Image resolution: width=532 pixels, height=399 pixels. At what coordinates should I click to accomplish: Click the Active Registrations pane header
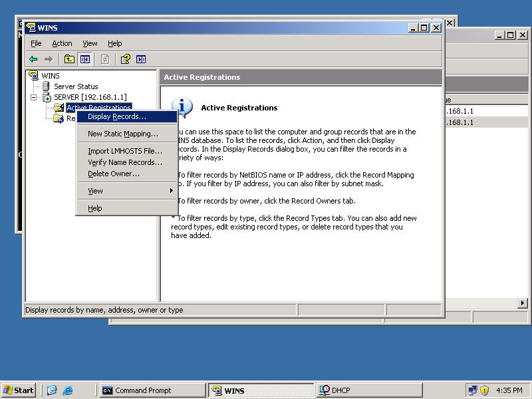coord(301,77)
